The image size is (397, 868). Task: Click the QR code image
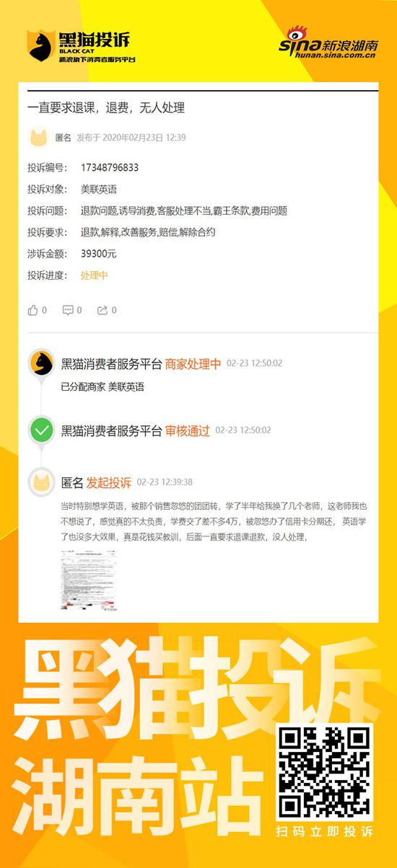pyautogui.click(x=324, y=771)
